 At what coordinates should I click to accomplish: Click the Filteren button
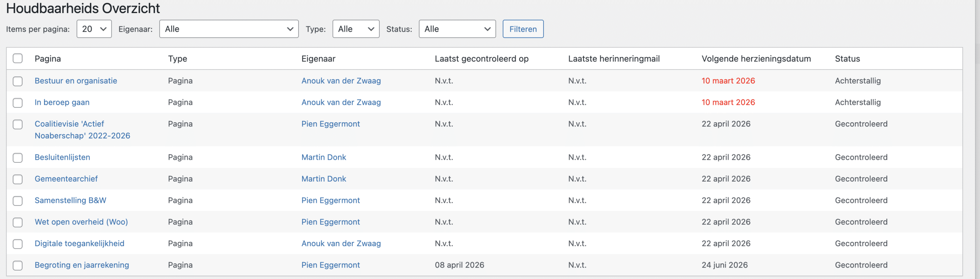[x=523, y=29]
